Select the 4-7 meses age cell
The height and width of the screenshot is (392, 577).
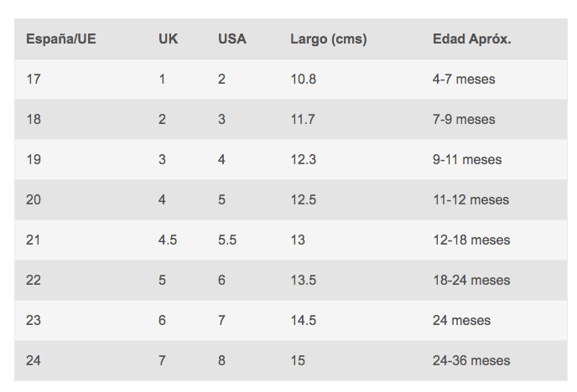click(464, 79)
